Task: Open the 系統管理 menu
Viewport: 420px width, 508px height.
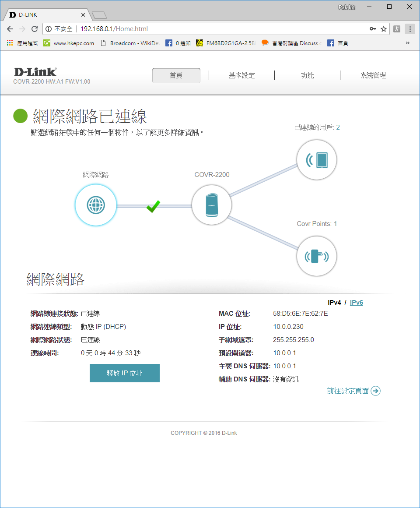Action: (373, 75)
